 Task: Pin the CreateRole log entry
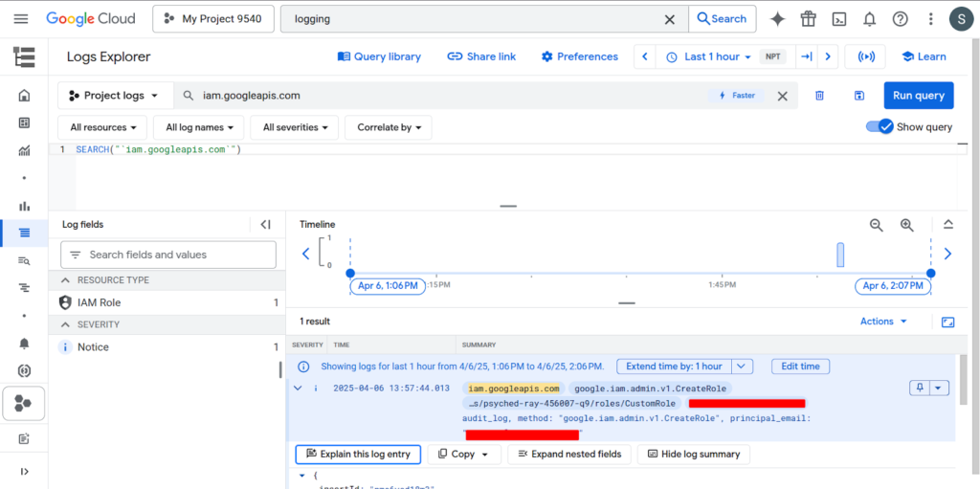coord(920,389)
